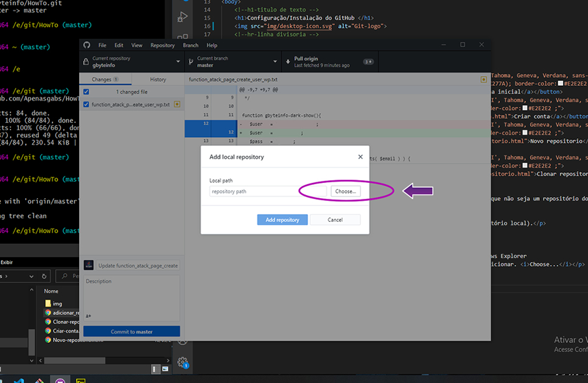
Task: Switch to the History tab
Action: click(158, 80)
